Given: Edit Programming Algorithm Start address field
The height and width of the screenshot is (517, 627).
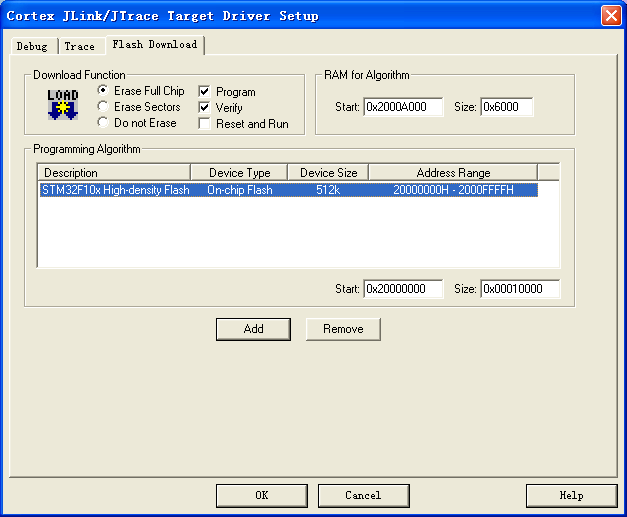Looking at the screenshot, I should click(x=403, y=289).
